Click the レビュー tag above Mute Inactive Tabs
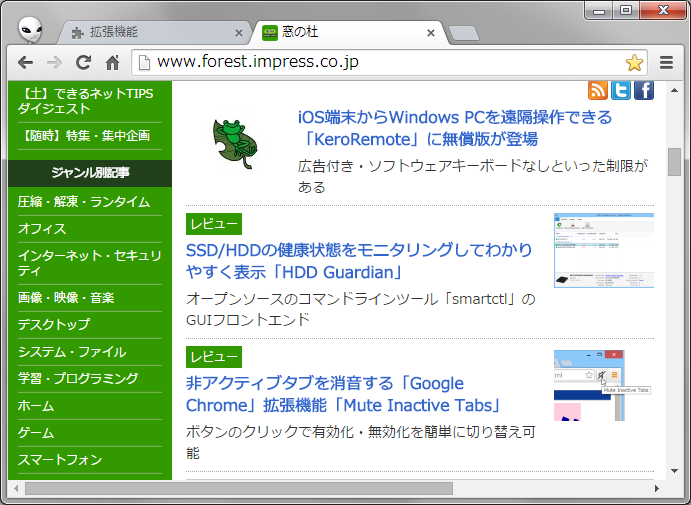Image resolution: width=691 pixels, height=505 pixels. (x=214, y=356)
